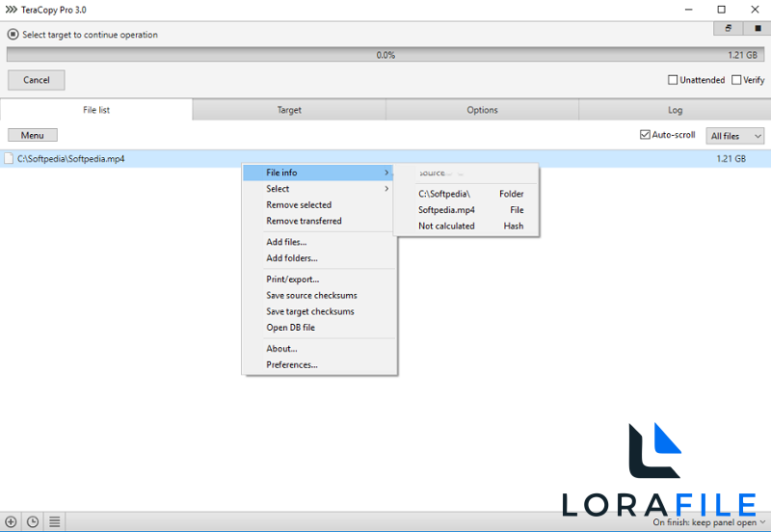771x532 pixels.
Task: Click the Softpedia.mp4 File submenu row
Action: tap(466, 210)
